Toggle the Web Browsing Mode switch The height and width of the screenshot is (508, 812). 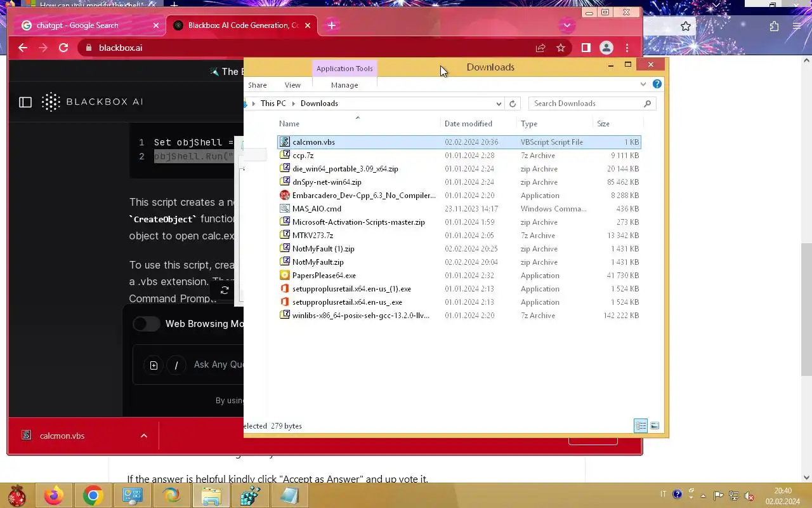(x=147, y=324)
